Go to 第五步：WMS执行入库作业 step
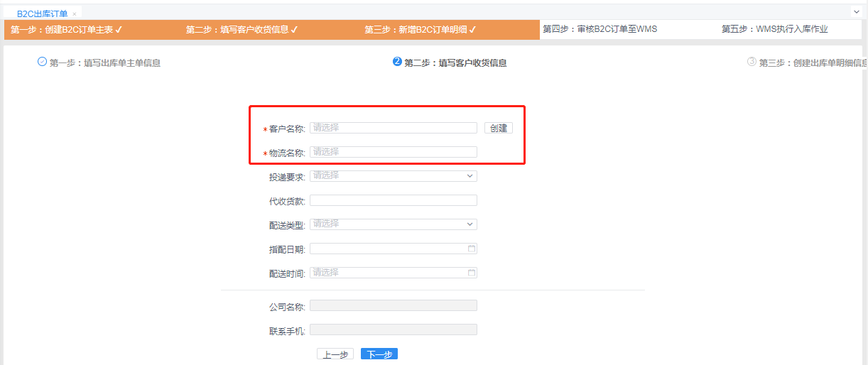The width and height of the screenshot is (868, 365). point(775,29)
